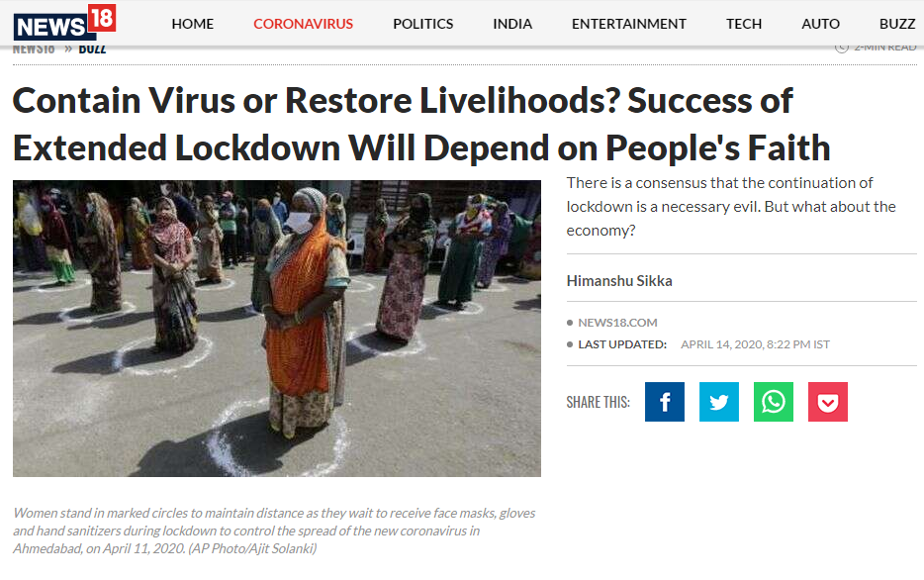
Task: Share article on Facebook
Action: point(664,402)
